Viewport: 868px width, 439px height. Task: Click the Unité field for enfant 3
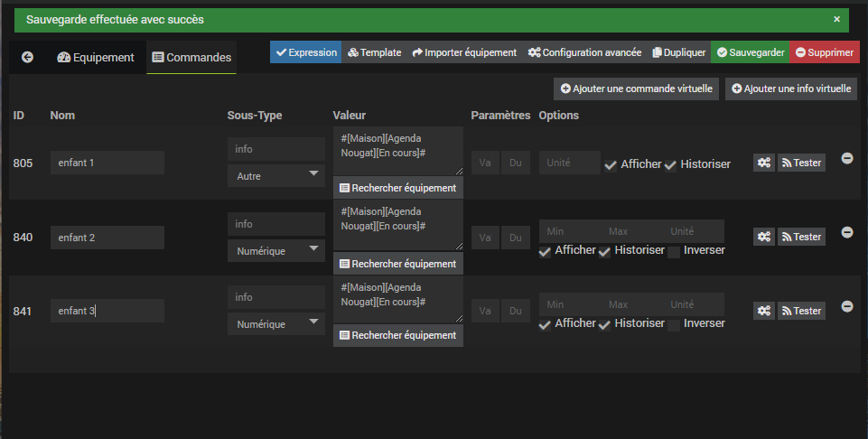coord(694,304)
